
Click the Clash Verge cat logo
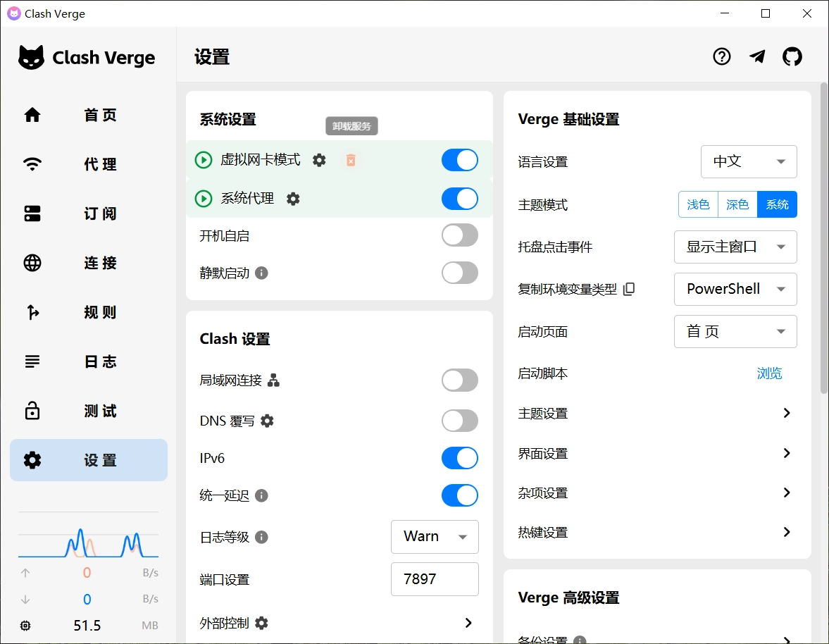click(x=31, y=57)
